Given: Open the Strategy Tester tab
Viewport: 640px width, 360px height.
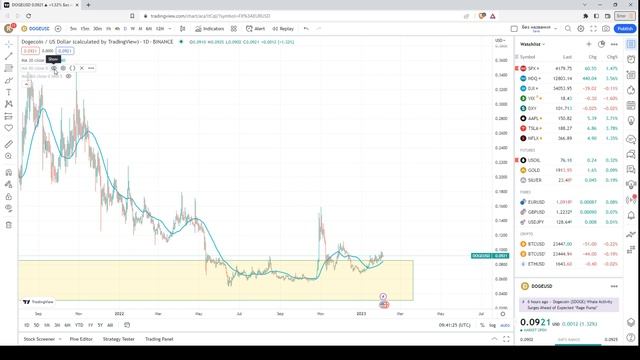Looking at the screenshot, I should 119,339.
